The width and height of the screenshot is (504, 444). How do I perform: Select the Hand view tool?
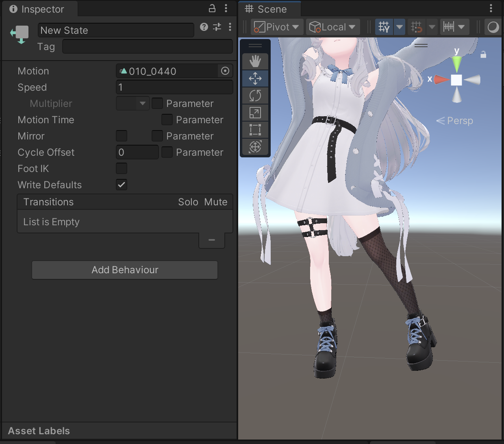(x=255, y=61)
